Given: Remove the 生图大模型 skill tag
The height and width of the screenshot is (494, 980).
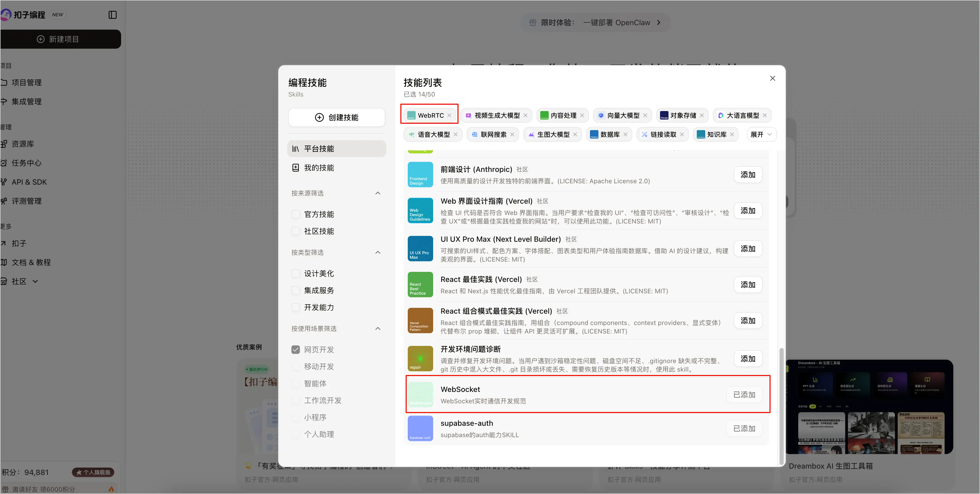Looking at the screenshot, I should [575, 134].
